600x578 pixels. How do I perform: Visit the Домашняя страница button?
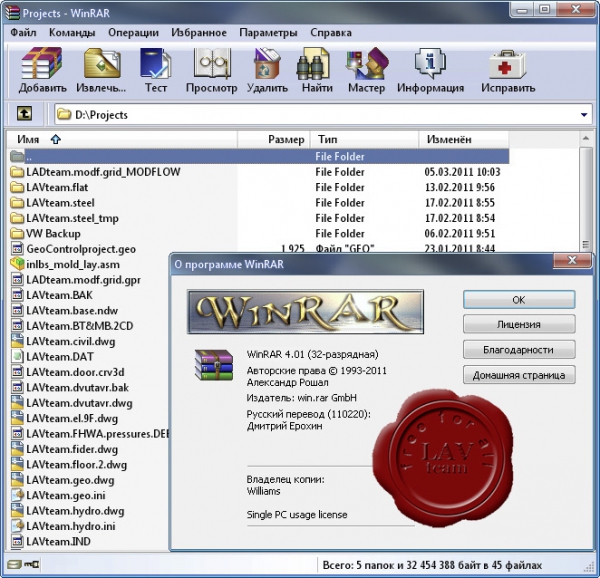[519, 375]
